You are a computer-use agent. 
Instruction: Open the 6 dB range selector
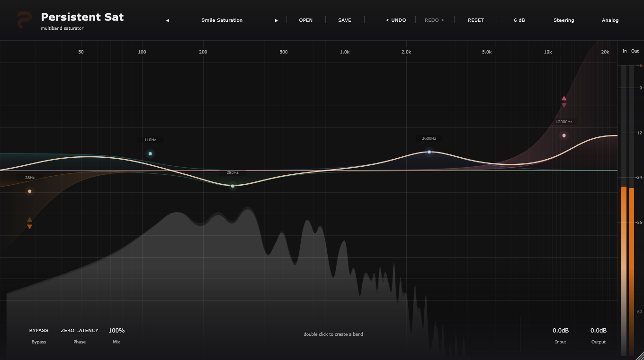[519, 20]
